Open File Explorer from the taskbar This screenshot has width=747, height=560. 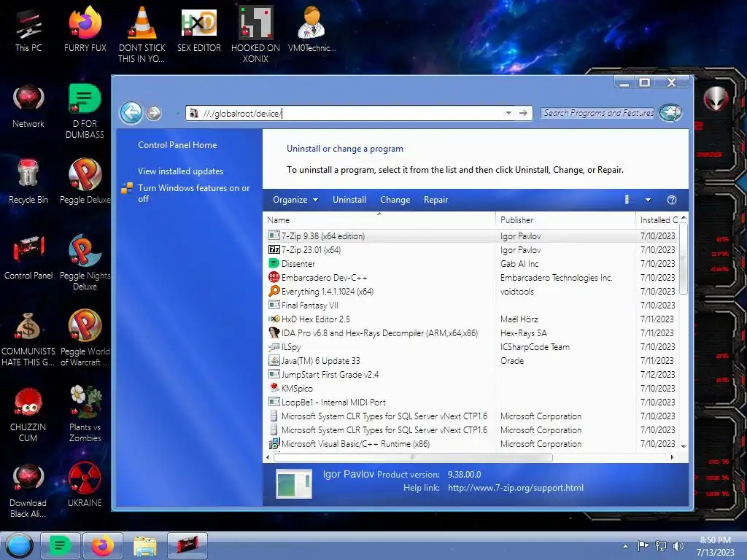(145, 545)
